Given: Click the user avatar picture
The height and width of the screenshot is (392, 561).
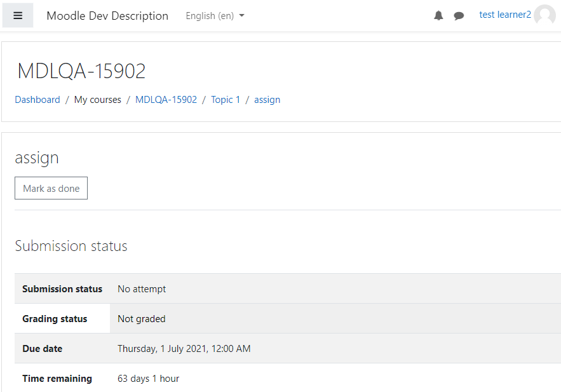Looking at the screenshot, I should click(x=544, y=15).
